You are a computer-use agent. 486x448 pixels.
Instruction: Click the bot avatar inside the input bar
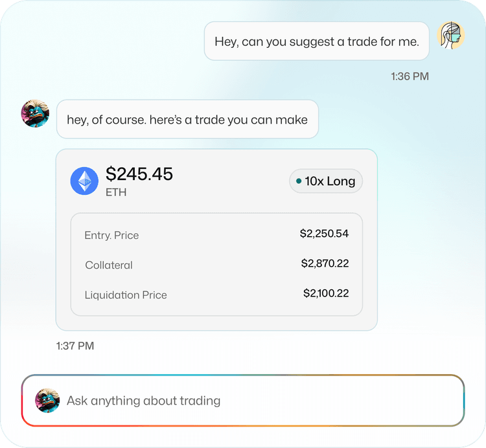pyautogui.click(x=47, y=401)
